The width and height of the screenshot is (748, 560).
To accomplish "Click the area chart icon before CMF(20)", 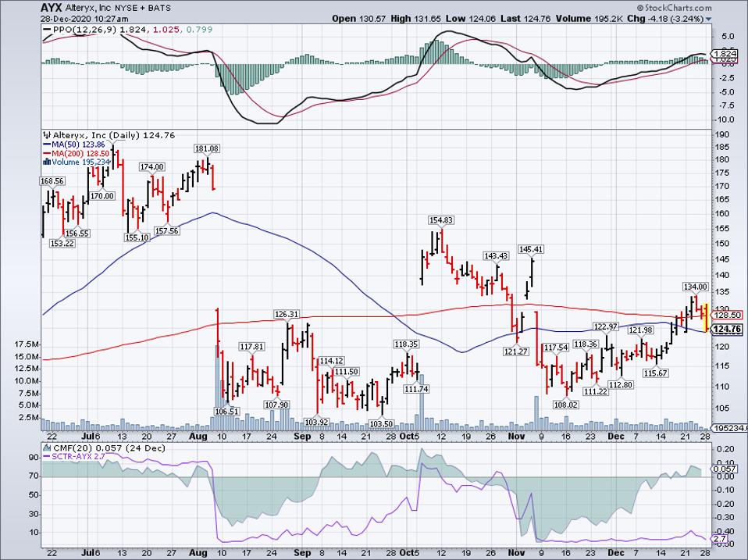I will tap(47, 448).
